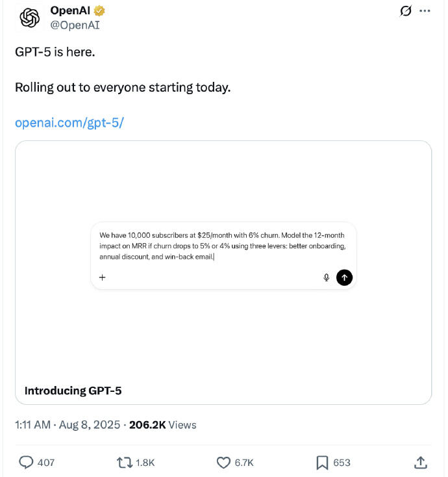Click the share upload icon
The width and height of the screenshot is (448, 477).
click(x=421, y=463)
